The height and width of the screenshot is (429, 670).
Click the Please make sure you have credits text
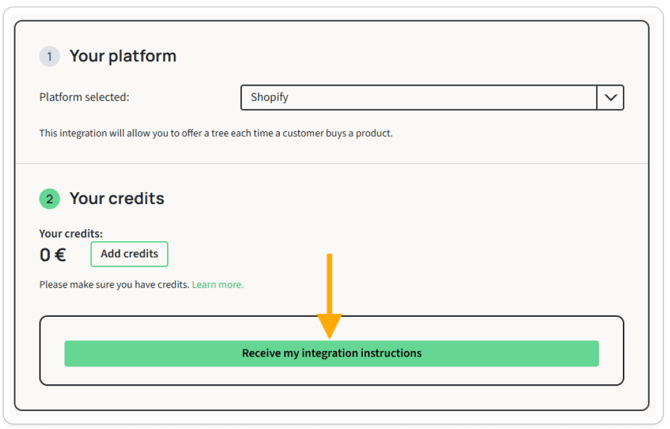(114, 284)
